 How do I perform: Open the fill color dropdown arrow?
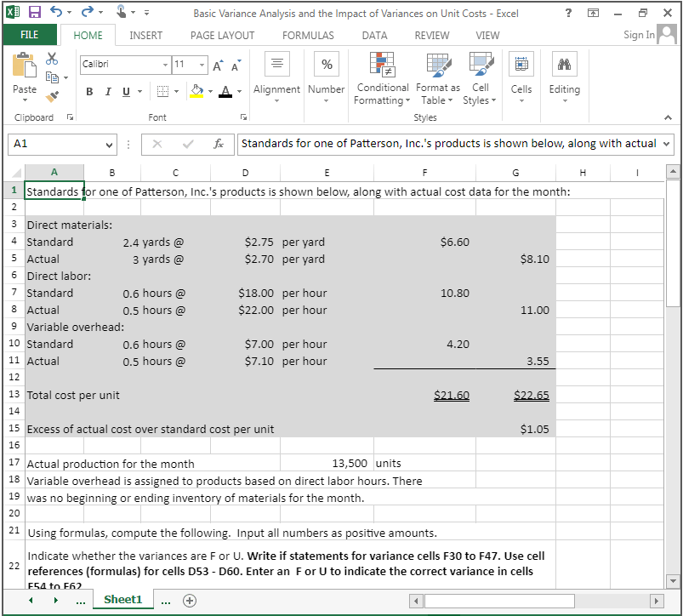[210, 92]
